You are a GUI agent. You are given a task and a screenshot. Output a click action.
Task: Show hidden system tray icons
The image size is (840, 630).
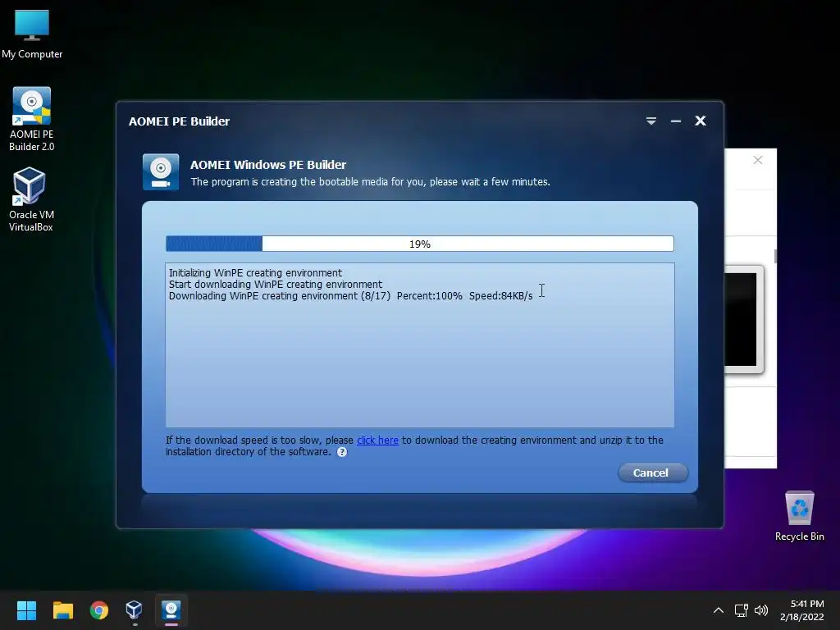[719, 610]
